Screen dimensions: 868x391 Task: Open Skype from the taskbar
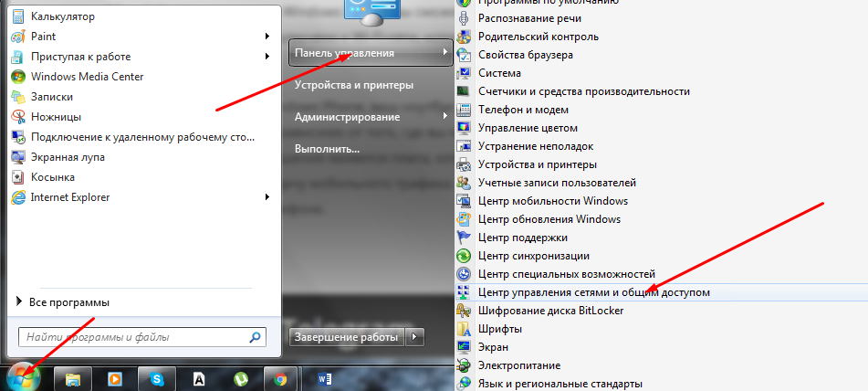[x=157, y=379]
